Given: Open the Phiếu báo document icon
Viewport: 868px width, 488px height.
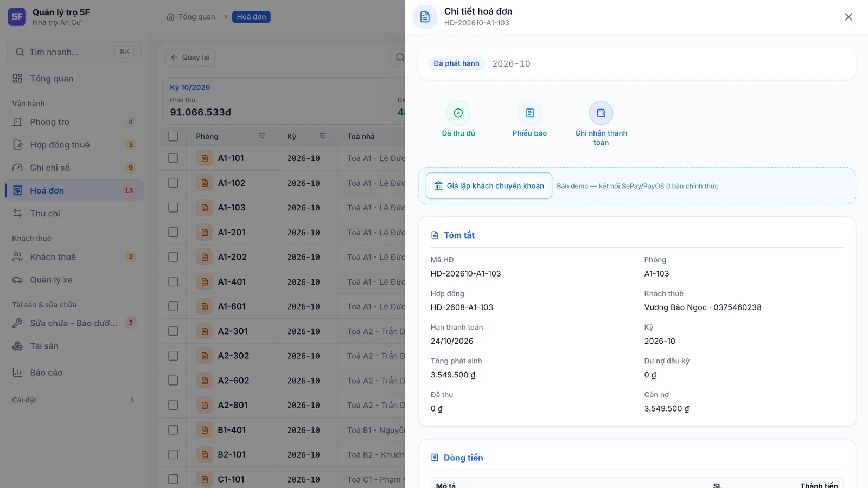Looking at the screenshot, I should click(530, 113).
